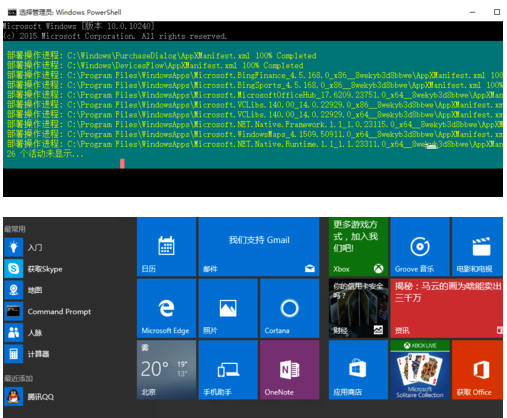Screen dimensions: 507x418
Task: Click '我们支持 Gmail' text on mail tile
Action: click(x=259, y=240)
